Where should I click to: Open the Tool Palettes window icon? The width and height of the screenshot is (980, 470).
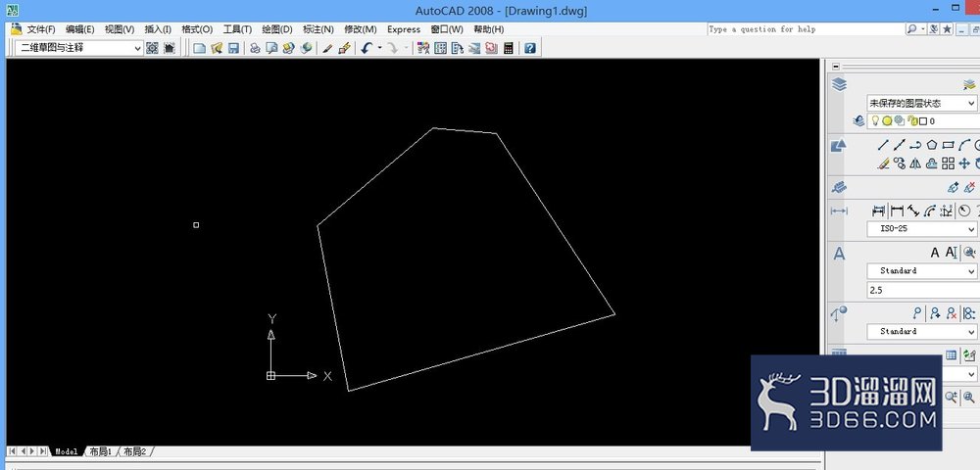[457, 48]
